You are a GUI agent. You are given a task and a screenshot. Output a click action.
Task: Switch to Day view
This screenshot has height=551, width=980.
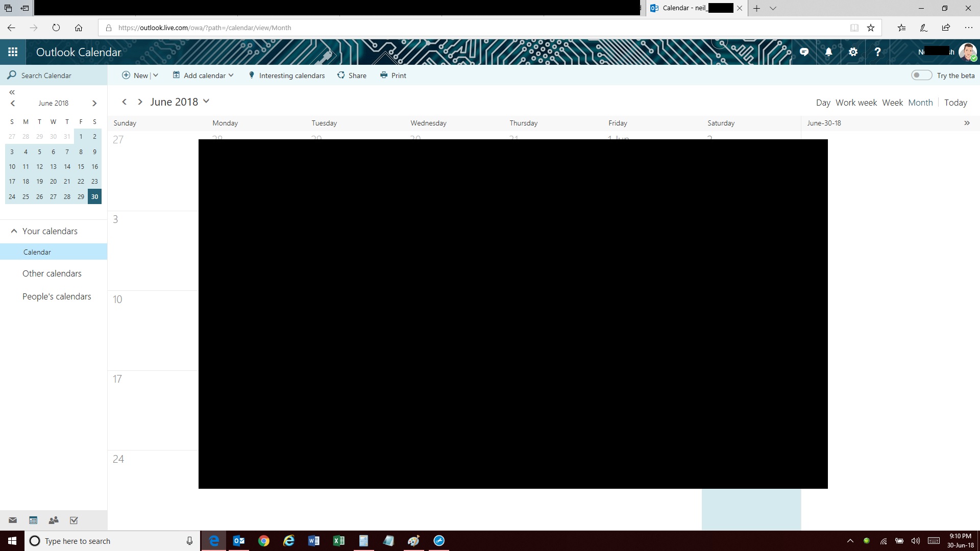[823, 103]
